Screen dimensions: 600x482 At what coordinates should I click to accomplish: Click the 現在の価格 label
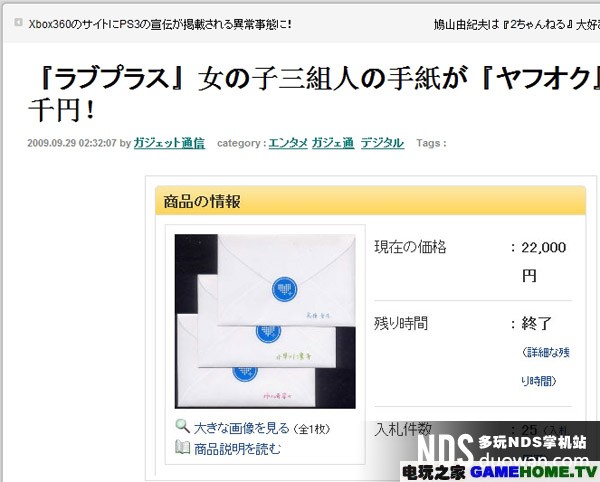tap(410, 247)
